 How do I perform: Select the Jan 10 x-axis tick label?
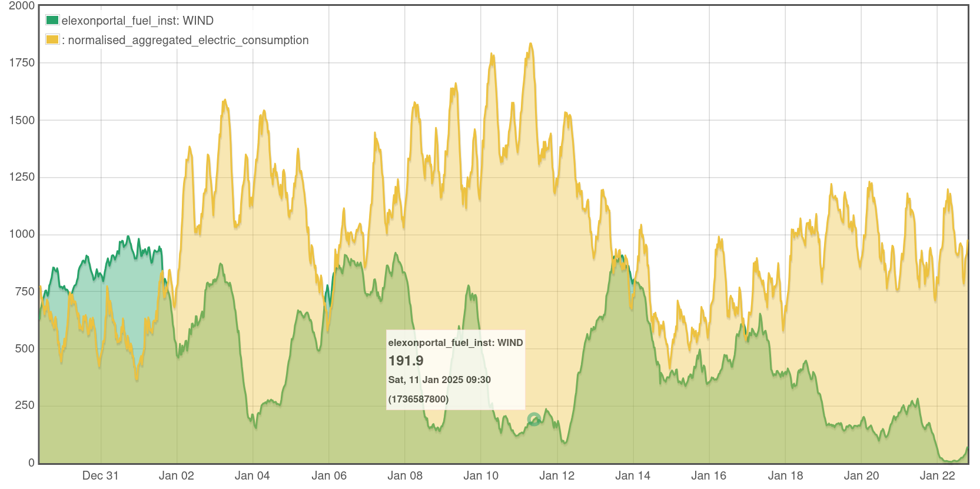click(x=480, y=475)
